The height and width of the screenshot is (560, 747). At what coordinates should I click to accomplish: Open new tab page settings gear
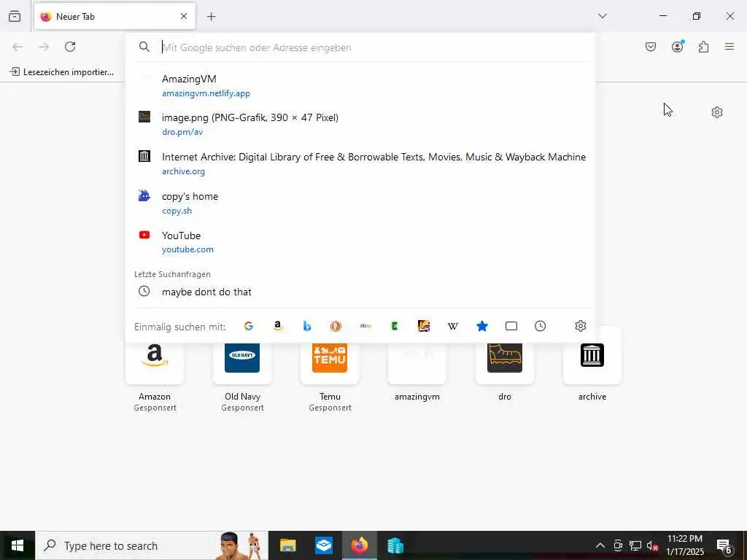click(x=717, y=112)
